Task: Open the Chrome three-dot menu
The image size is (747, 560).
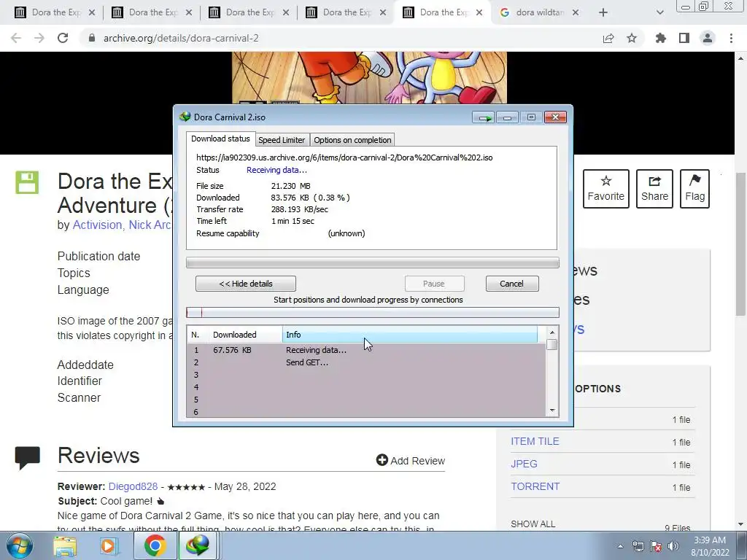Action: [731, 38]
